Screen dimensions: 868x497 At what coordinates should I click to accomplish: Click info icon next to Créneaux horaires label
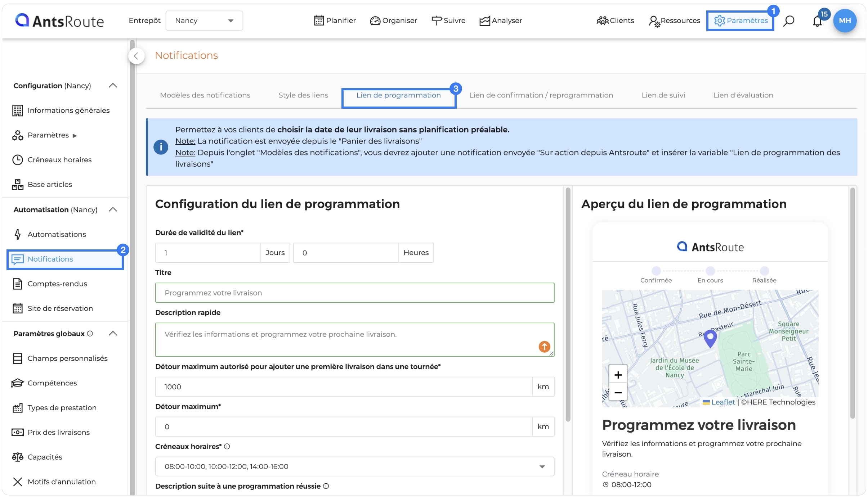(227, 446)
